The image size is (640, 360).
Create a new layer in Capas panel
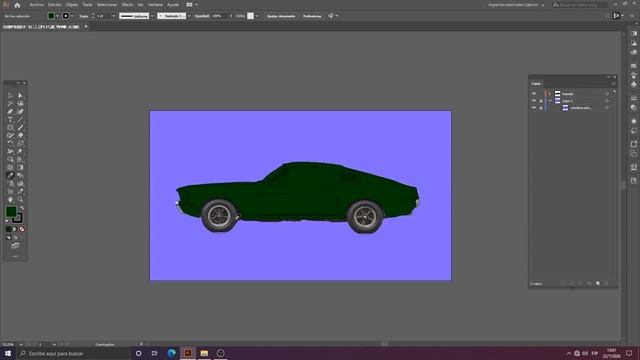point(598,283)
